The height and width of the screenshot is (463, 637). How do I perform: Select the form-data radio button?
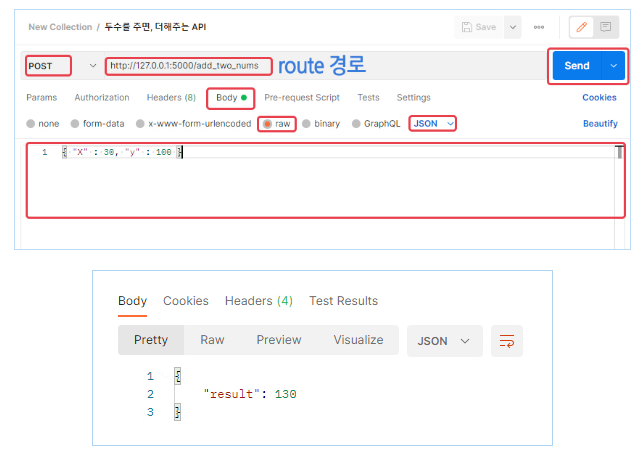[x=75, y=123]
